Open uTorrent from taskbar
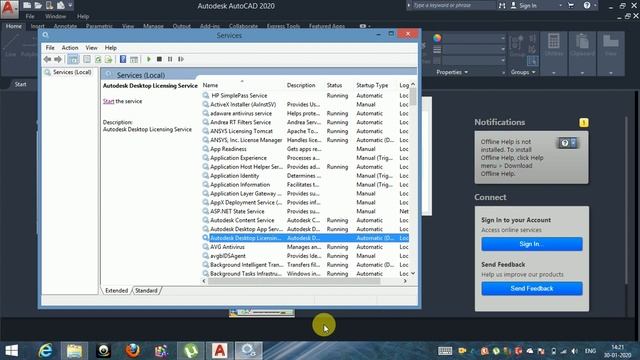Image resolution: width=640 pixels, height=360 pixels. [191, 351]
